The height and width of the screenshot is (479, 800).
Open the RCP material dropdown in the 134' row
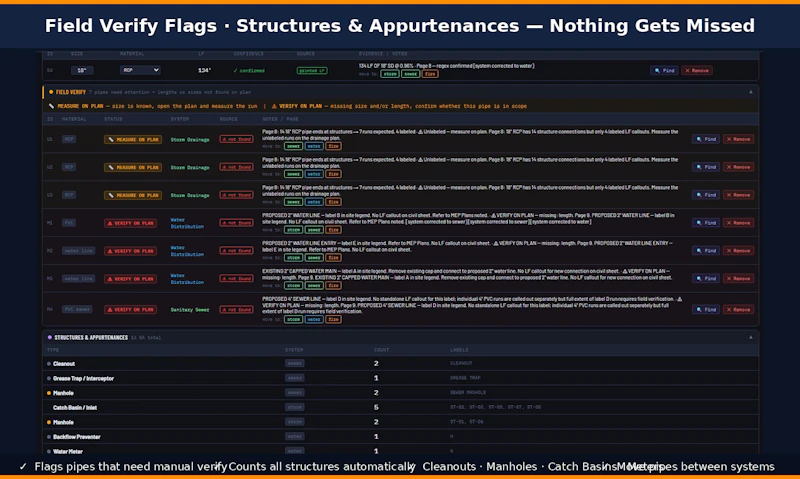(140, 70)
